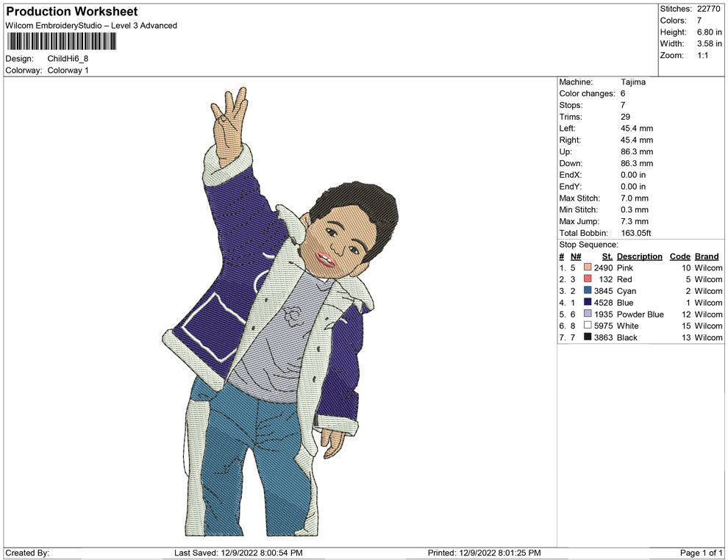Image resolution: width=728 pixels, height=560 pixels.
Task: Select the Red thread color swatch
Action: (x=588, y=280)
